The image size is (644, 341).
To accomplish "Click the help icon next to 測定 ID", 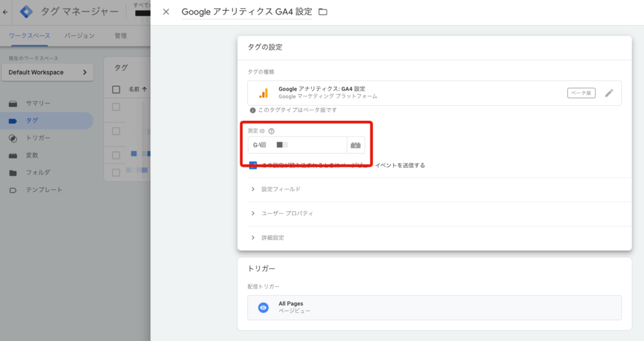I will (271, 131).
